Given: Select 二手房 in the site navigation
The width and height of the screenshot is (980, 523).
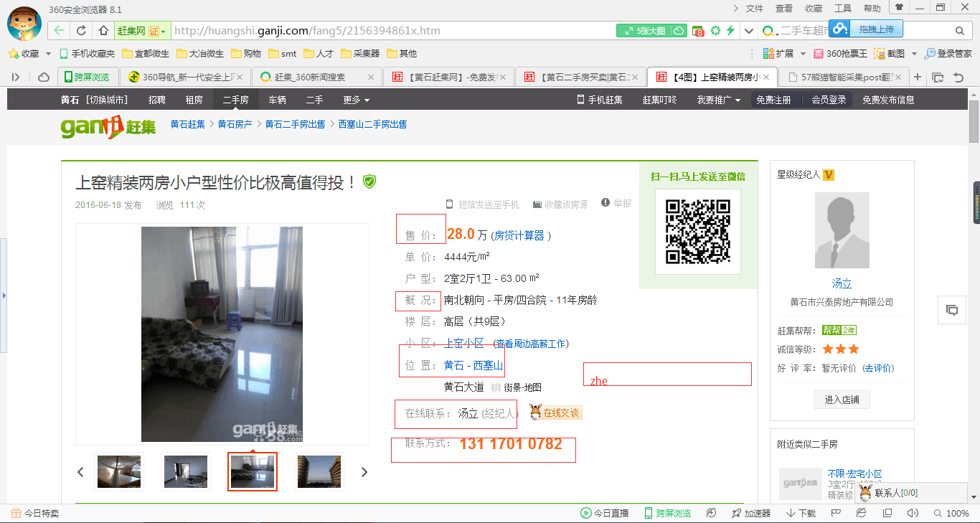Looking at the screenshot, I should [x=235, y=100].
